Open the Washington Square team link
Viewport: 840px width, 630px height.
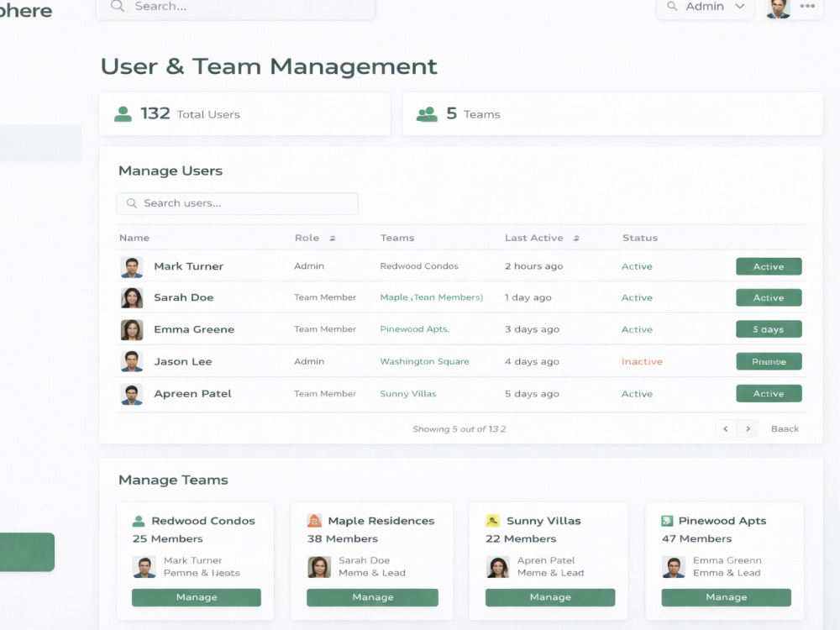(x=424, y=361)
